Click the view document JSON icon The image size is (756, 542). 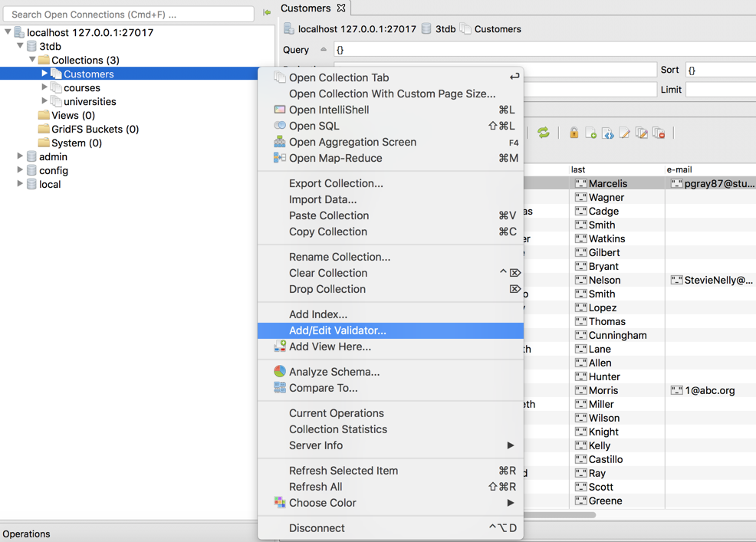[607, 133]
